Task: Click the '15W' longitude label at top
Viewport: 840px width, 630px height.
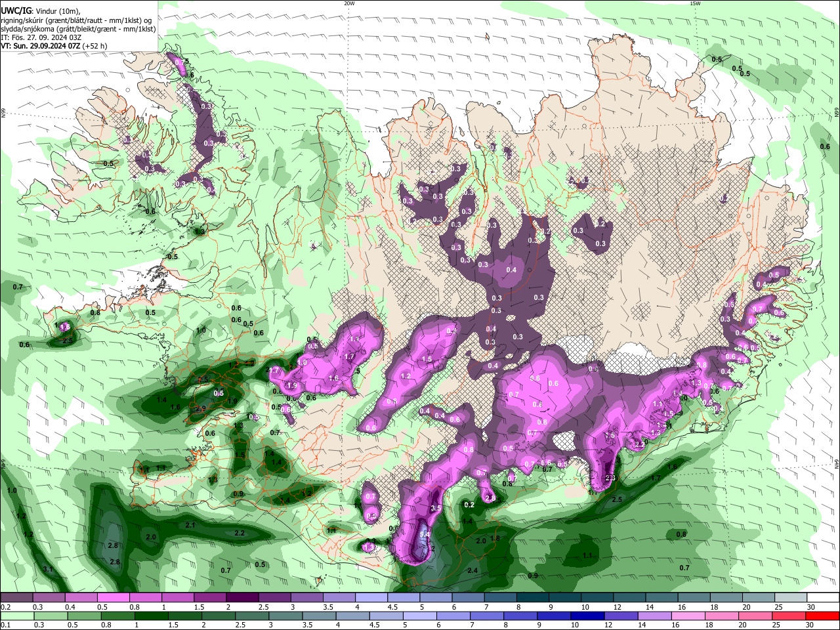Action: 695,3
